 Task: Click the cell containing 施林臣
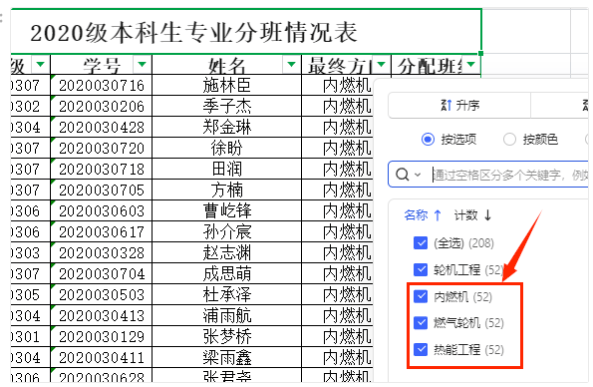coord(227,85)
